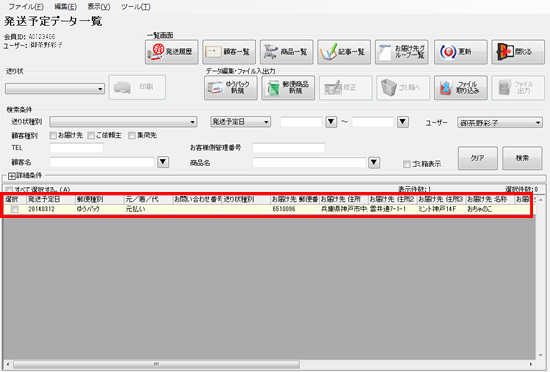
Task: Click the 更新 refresh button
Action: 461,52
